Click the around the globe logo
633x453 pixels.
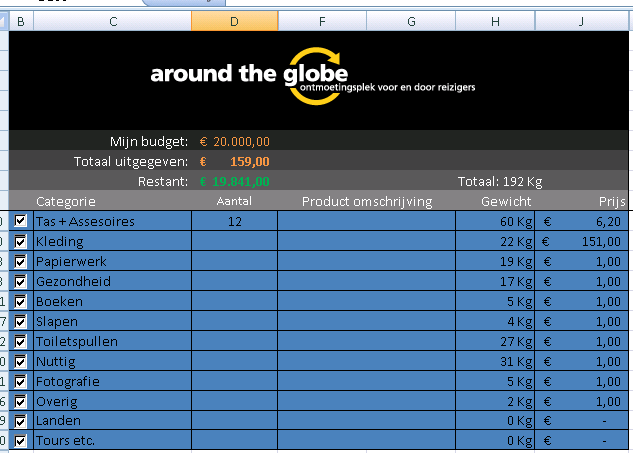pos(312,76)
